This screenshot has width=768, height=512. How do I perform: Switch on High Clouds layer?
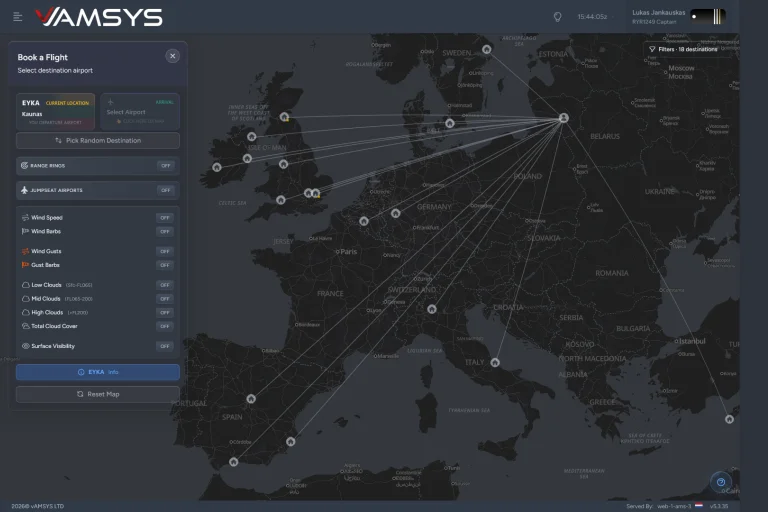click(165, 312)
